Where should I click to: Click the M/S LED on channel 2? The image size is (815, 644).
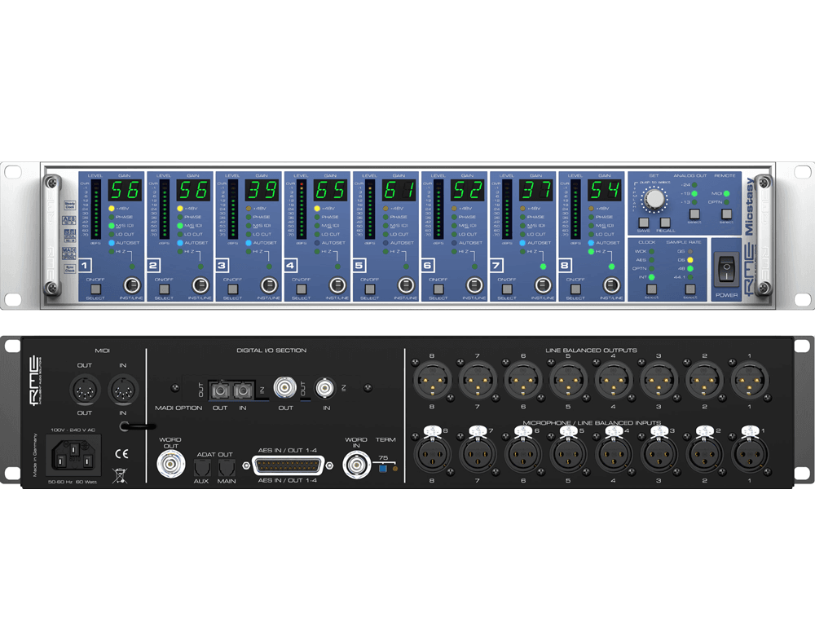[180, 224]
